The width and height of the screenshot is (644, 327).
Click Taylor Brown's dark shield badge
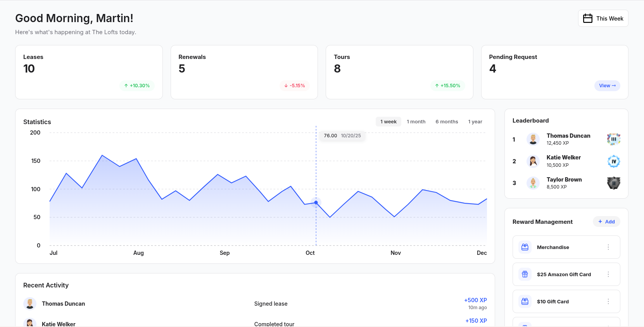pyautogui.click(x=614, y=183)
